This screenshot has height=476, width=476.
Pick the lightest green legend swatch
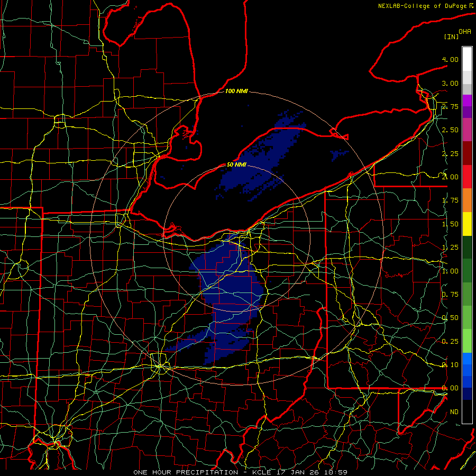click(467, 341)
